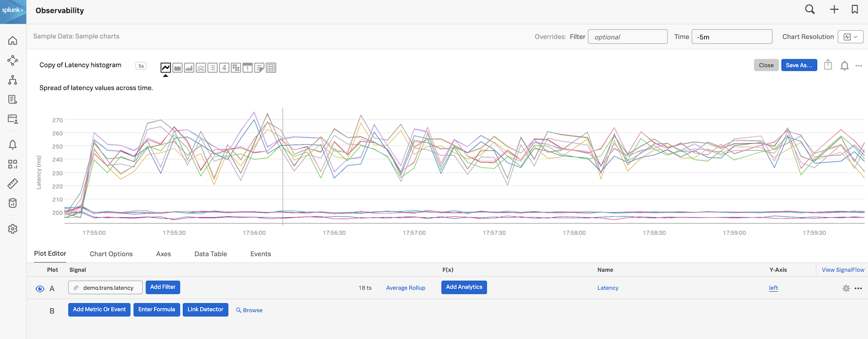Open the View SignalFlow link
The width and height of the screenshot is (868, 339).
842,270
